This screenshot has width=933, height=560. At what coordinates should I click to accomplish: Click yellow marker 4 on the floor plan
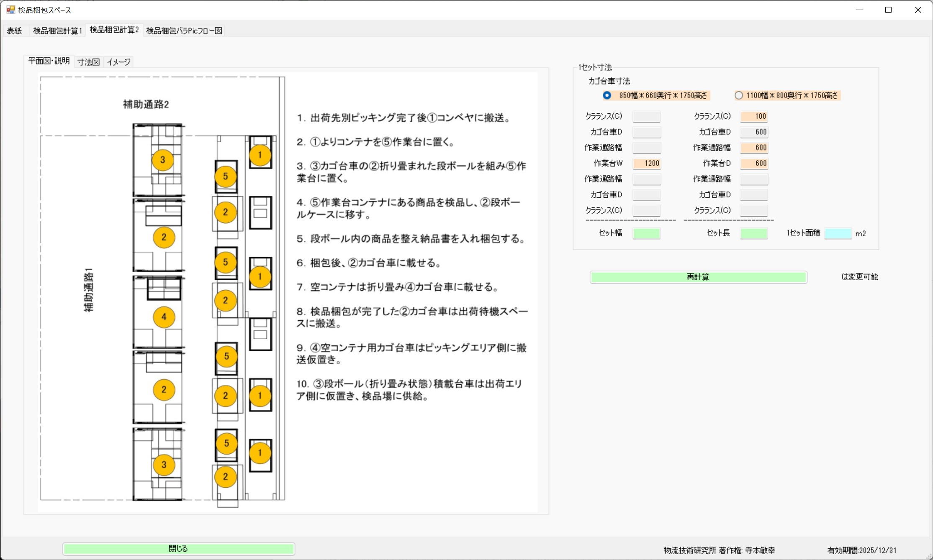click(164, 317)
